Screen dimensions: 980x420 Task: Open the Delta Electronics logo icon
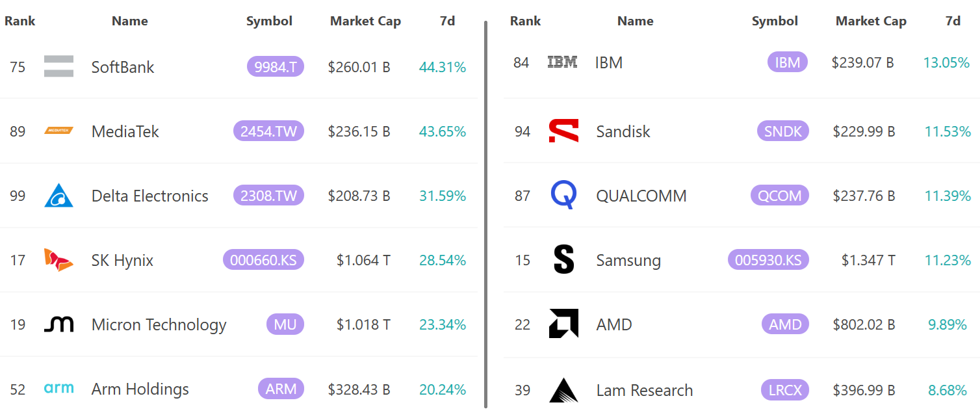[58, 196]
